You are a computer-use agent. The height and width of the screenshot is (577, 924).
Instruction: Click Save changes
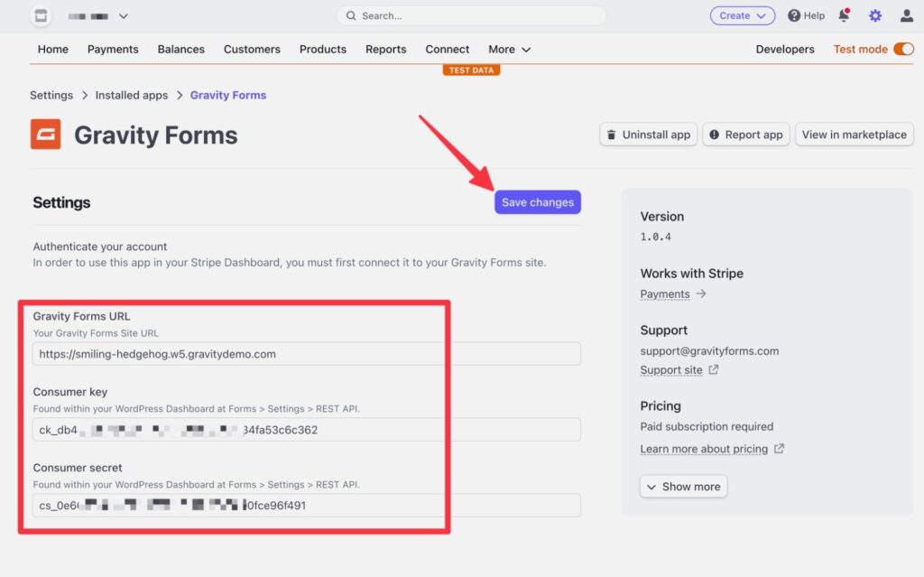pyautogui.click(x=537, y=202)
